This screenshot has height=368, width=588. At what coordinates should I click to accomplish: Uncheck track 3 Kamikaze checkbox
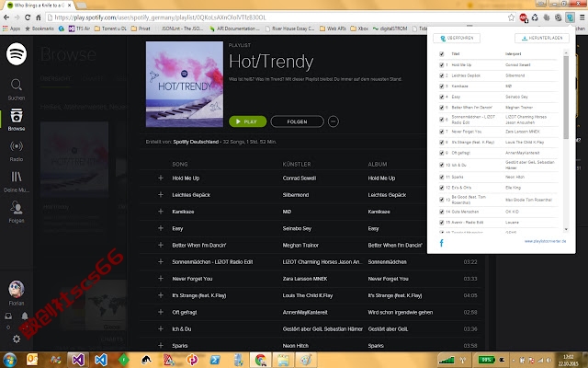click(441, 86)
